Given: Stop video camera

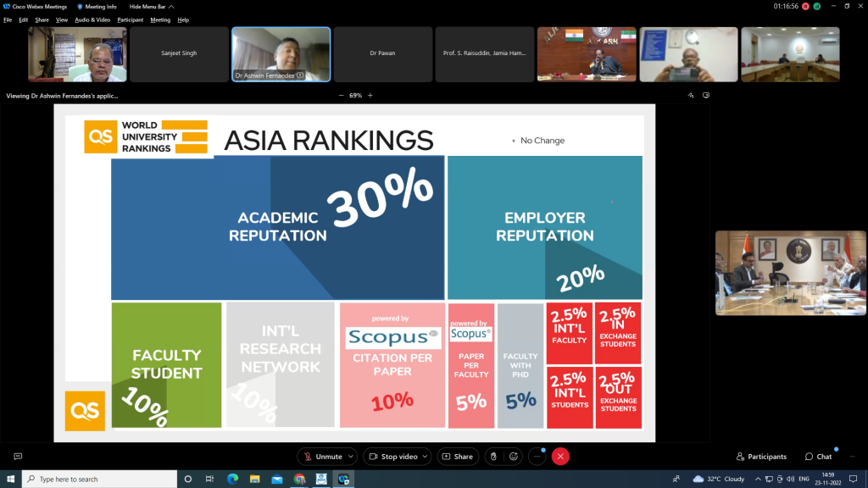Looking at the screenshot, I should pos(393,457).
